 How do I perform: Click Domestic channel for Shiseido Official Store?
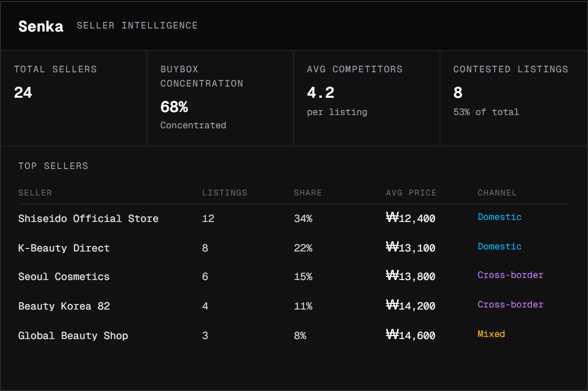(499, 217)
